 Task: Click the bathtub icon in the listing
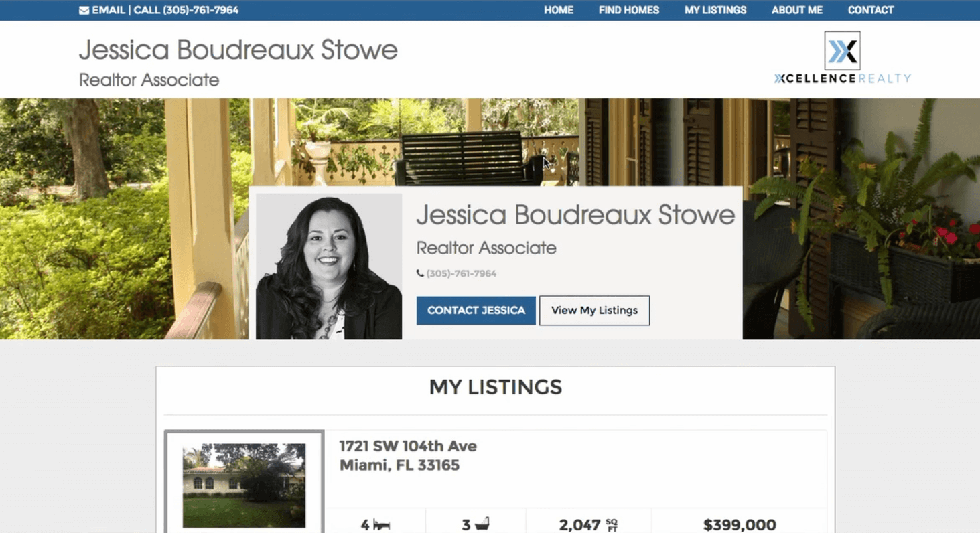[482, 524]
